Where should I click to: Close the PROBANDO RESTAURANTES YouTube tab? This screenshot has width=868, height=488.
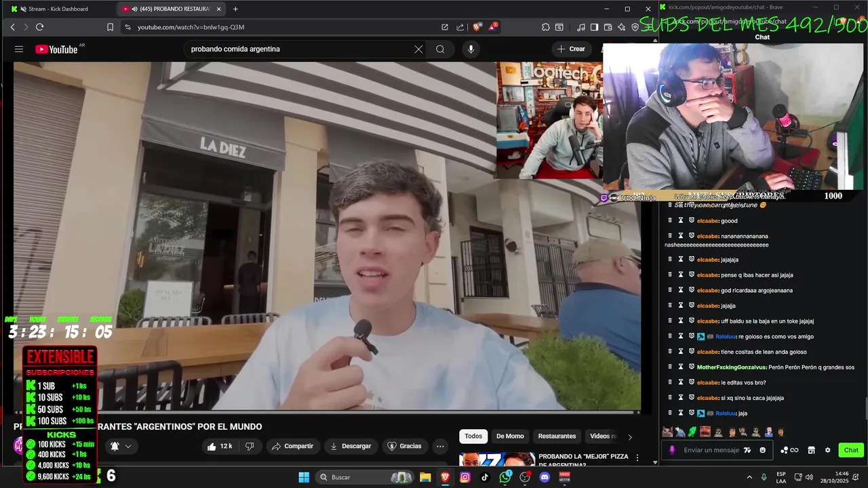[x=219, y=9]
